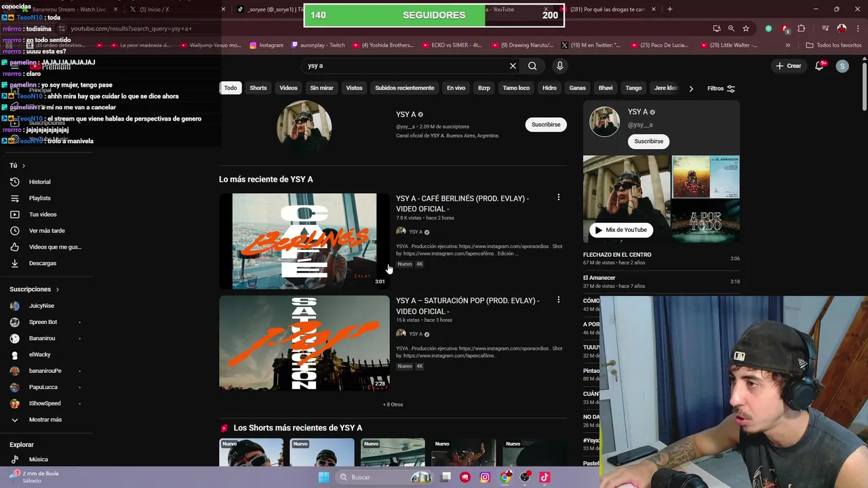Open Chrome extensions puzzle icon
The width and height of the screenshot is (868, 488).
(802, 28)
